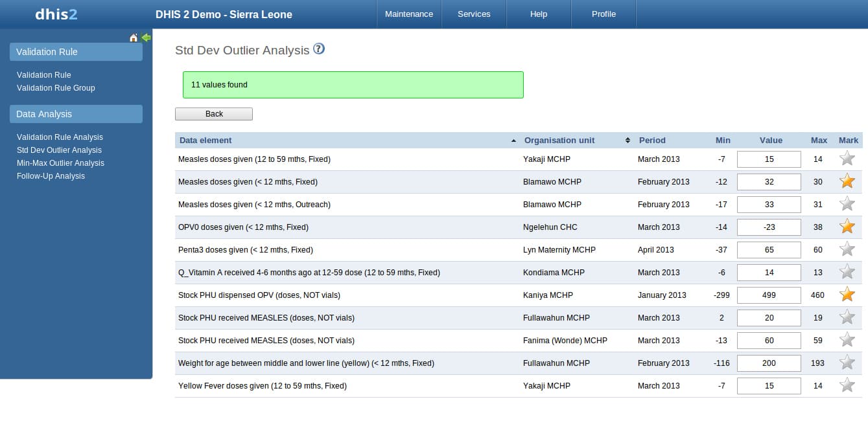Open the Profile menu
The image size is (868, 430).
coord(604,14)
